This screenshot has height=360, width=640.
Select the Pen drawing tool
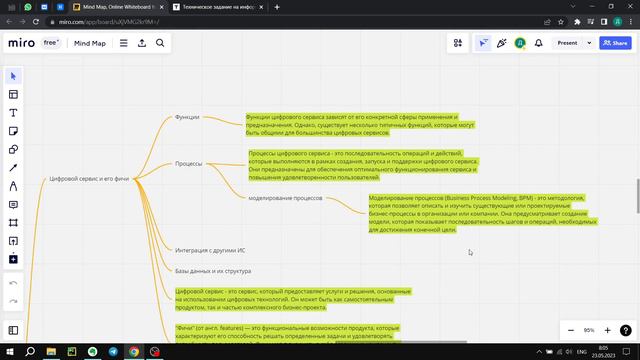coord(13,186)
